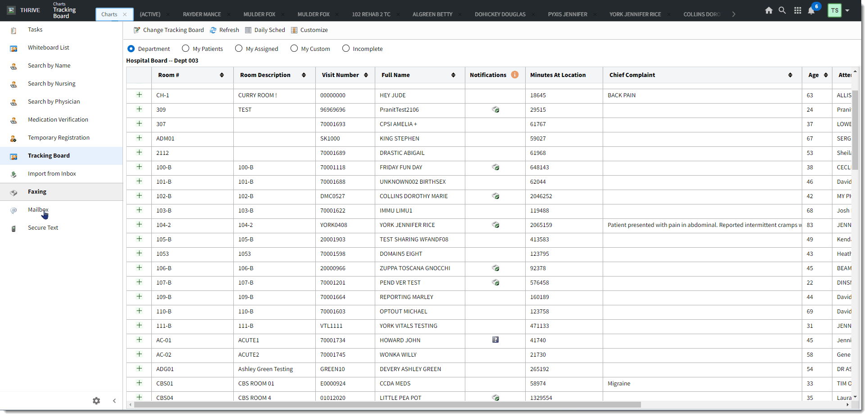Click the Whiteboard List sidebar icon
The image size is (868, 417).
pos(14,48)
